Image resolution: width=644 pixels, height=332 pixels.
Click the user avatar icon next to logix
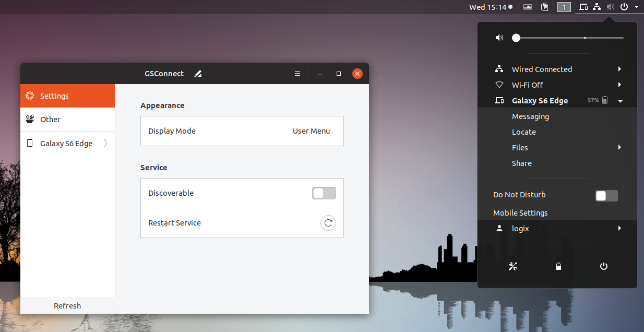(x=499, y=228)
